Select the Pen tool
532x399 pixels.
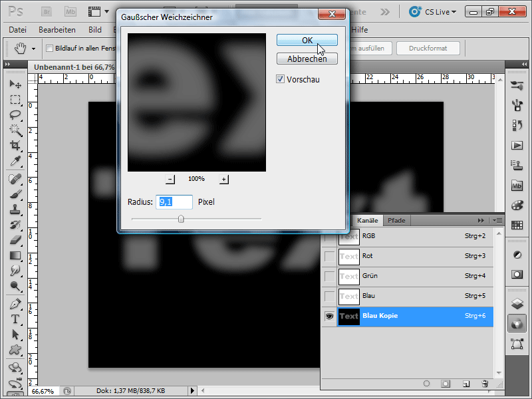[x=15, y=304]
